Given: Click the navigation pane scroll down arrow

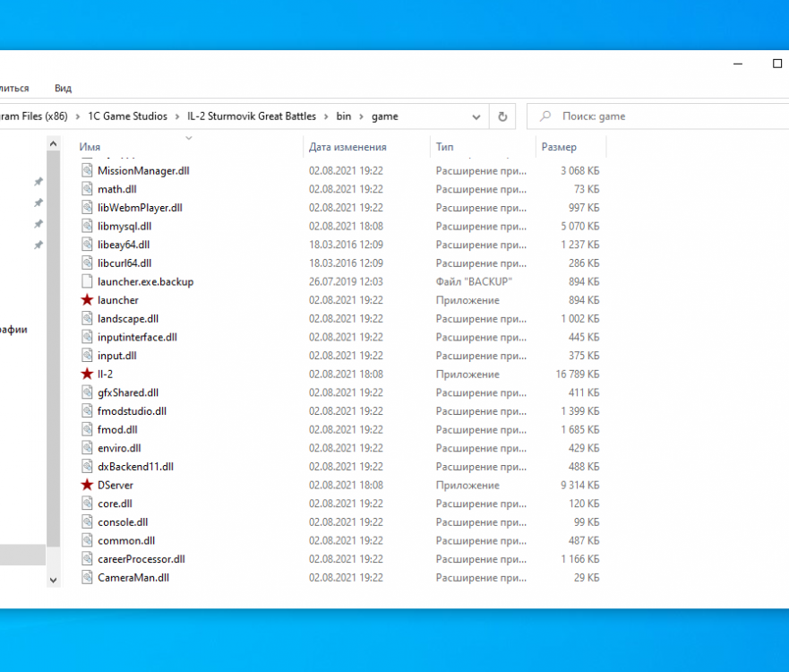Looking at the screenshot, I should coord(54,580).
